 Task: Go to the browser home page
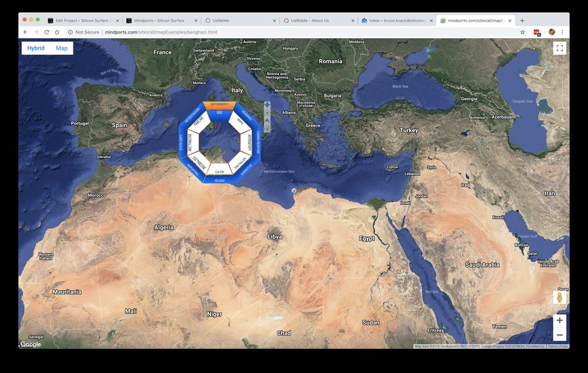[x=57, y=32]
